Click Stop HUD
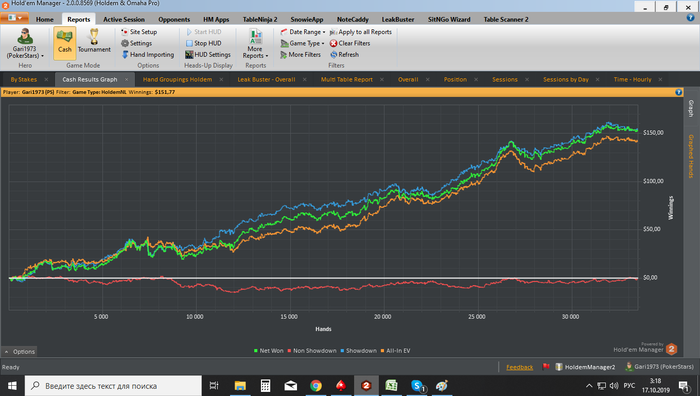Image resolution: width=700 pixels, height=396 pixels. tap(204, 43)
